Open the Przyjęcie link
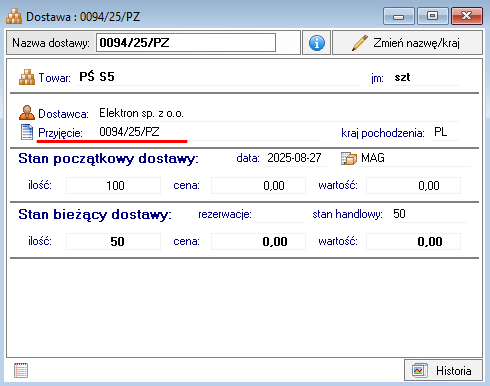 click(60, 133)
